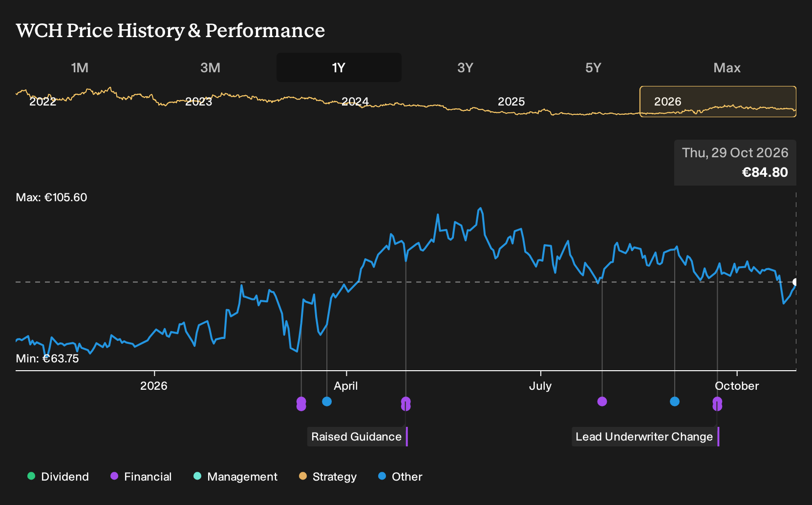Click the July axis label

(540, 386)
